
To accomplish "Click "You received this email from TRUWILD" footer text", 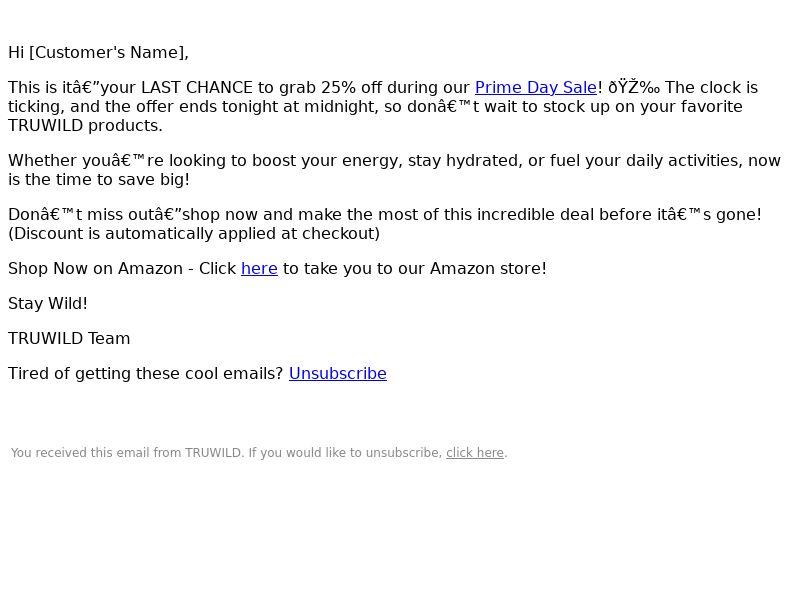I will click(x=126, y=453).
